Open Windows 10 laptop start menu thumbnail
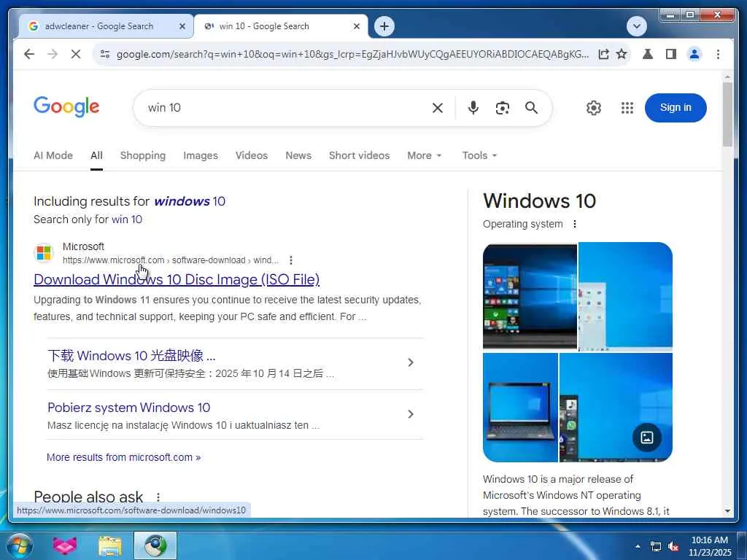This screenshot has width=747, height=560. (x=530, y=296)
